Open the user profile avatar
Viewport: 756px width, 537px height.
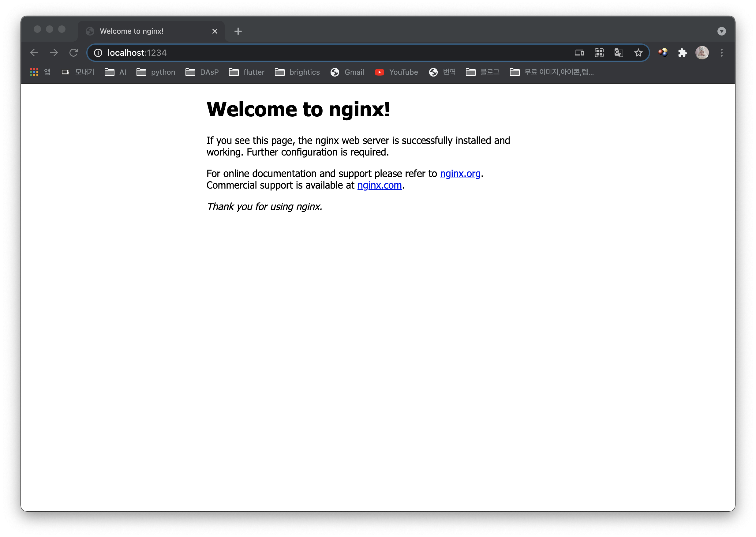pyautogui.click(x=702, y=53)
